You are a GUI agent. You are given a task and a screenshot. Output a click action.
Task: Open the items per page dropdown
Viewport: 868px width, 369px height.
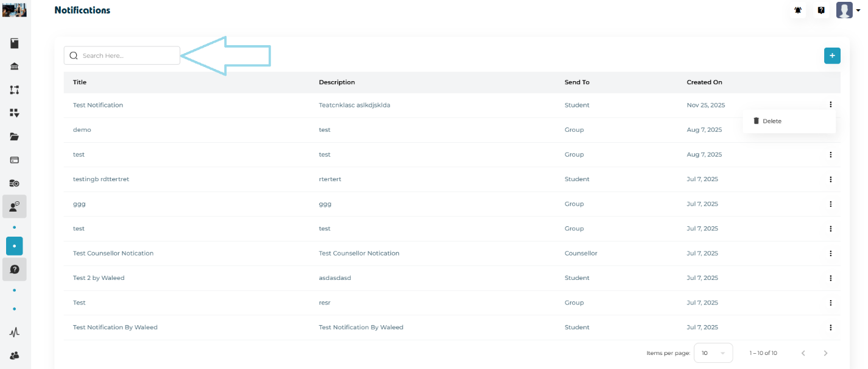pos(713,353)
